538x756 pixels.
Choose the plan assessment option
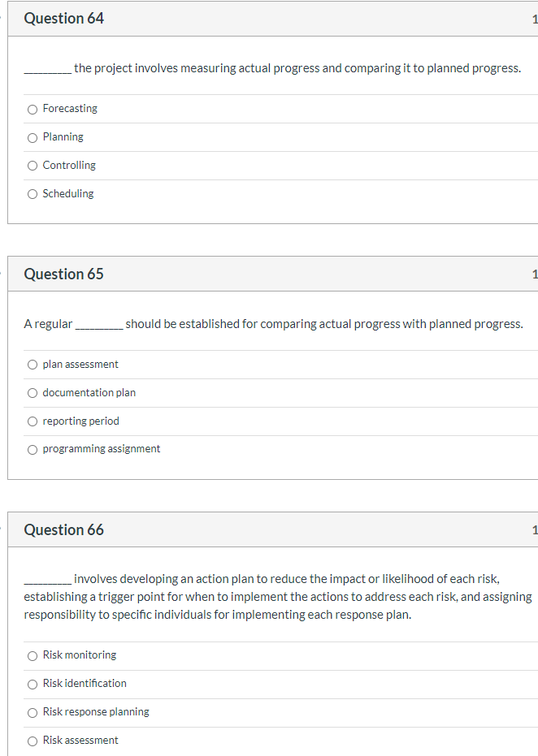pyautogui.click(x=32, y=365)
